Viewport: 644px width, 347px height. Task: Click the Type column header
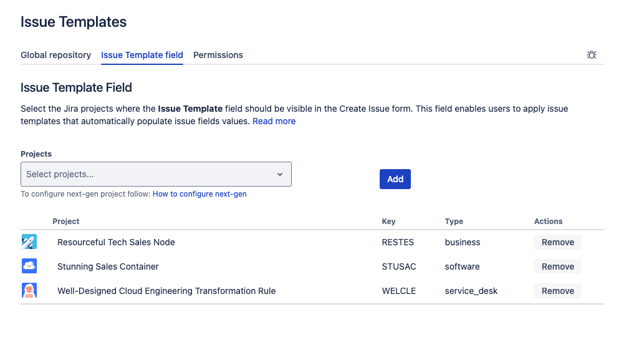pos(454,222)
